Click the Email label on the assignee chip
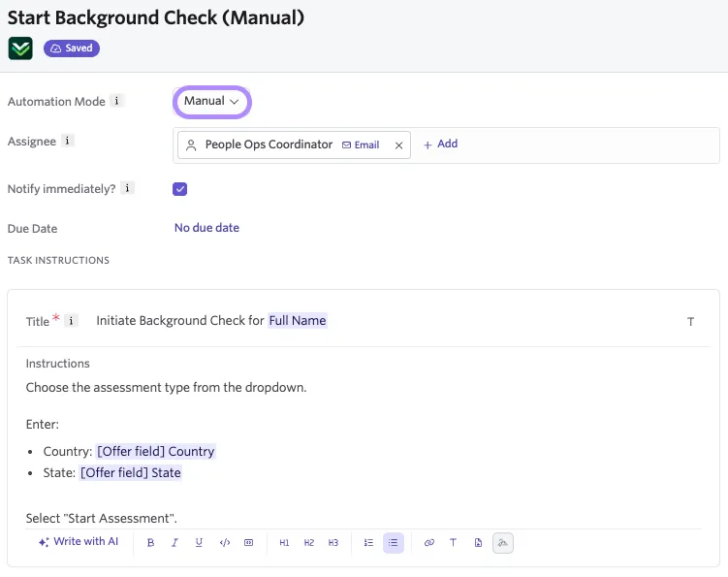Screen dimensions: 728x577 point(361,144)
